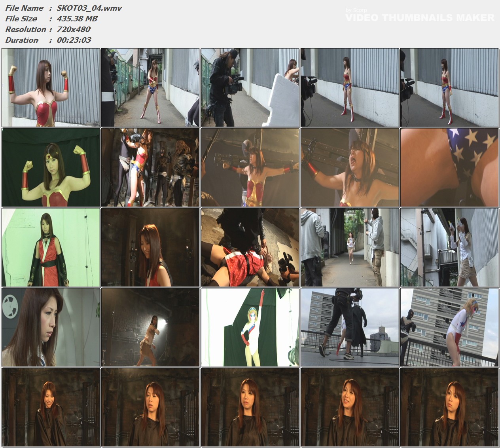This screenshot has width=500, height=448.
Task: Open alley thumbnail with woman standing legs apart
Action: tap(151, 87)
